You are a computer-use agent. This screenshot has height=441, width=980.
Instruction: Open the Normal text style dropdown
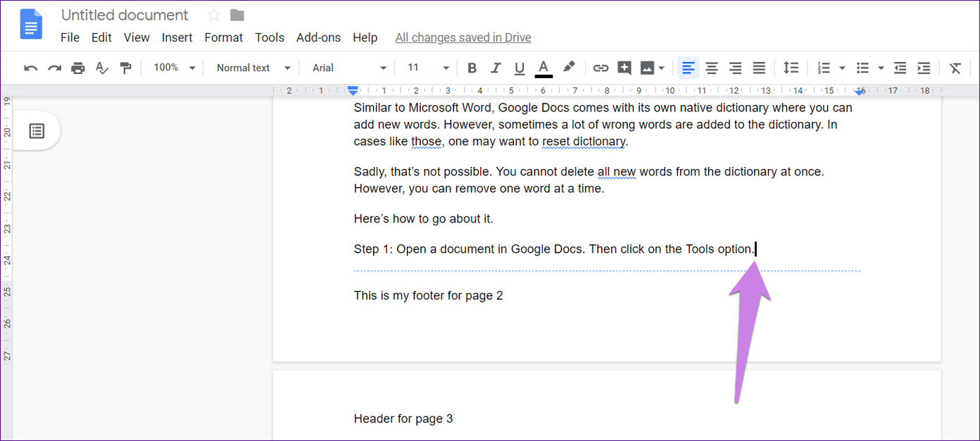(x=253, y=68)
